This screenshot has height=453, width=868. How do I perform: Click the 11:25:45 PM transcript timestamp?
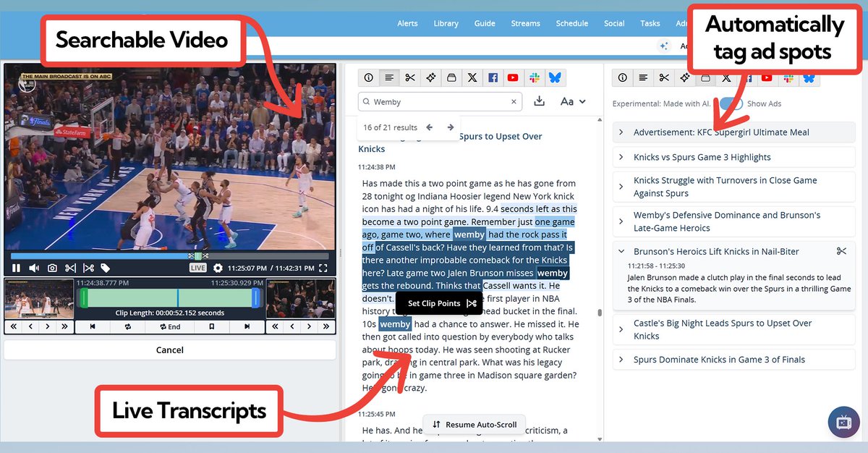[377, 415]
